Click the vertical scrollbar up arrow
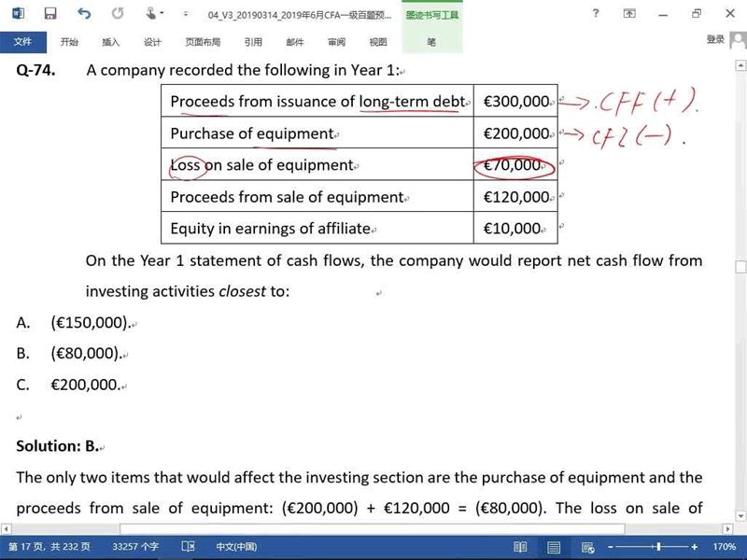This screenshot has height=560, width=747. pyautogui.click(x=740, y=65)
